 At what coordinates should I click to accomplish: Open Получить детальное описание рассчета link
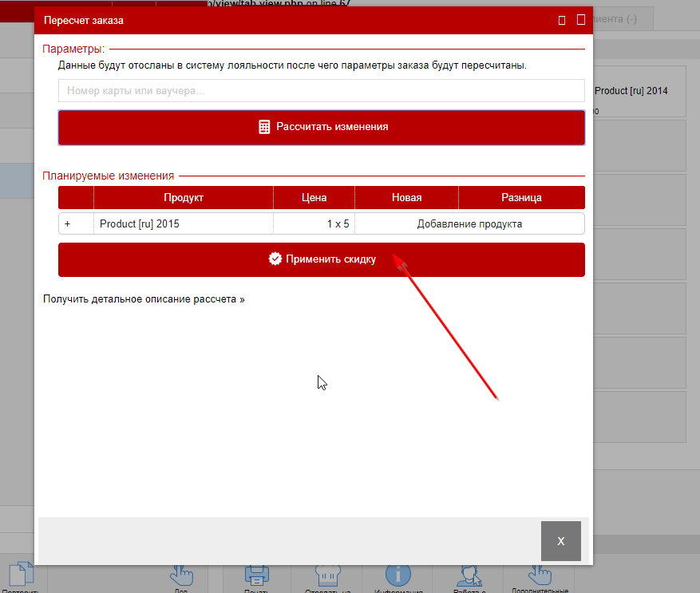[x=144, y=299]
